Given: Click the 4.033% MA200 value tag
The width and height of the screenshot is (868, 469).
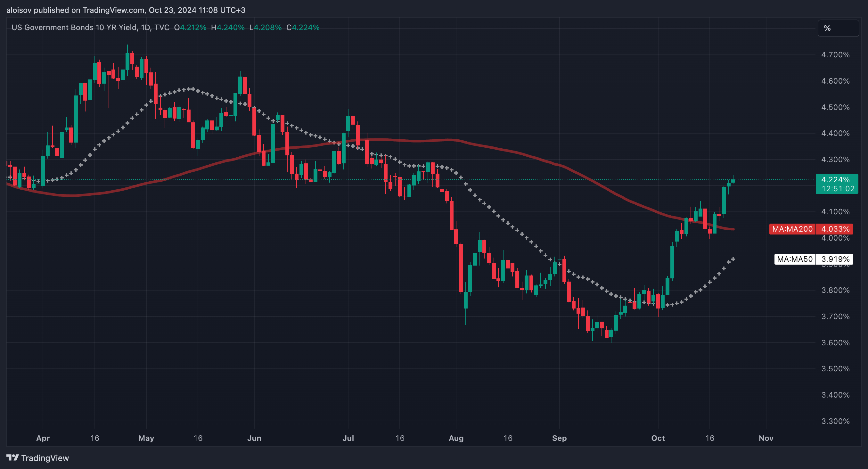Looking at the screenshot, I should coord(835,229).
